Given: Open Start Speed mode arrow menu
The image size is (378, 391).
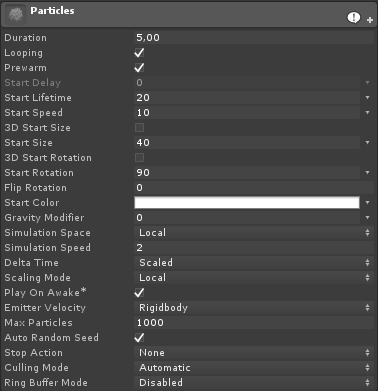Looking at the screenshot, I should point(367,113).
